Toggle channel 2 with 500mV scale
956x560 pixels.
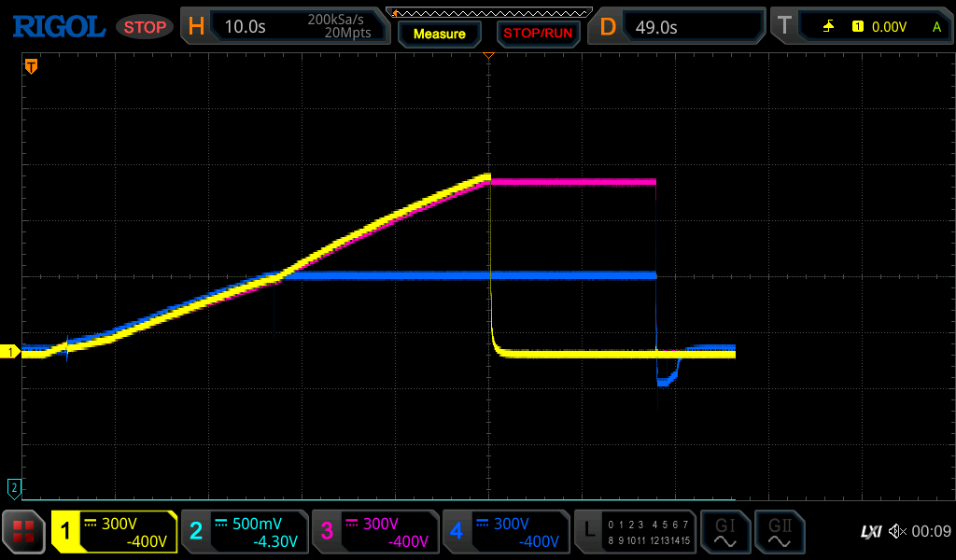pos(245,532)
